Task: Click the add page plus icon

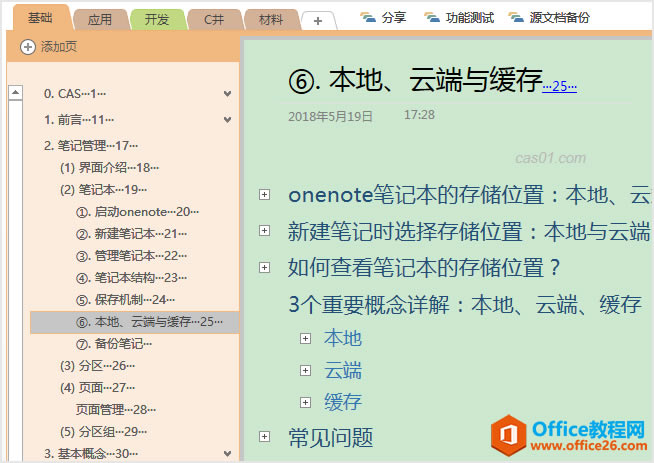Action: 28,47
